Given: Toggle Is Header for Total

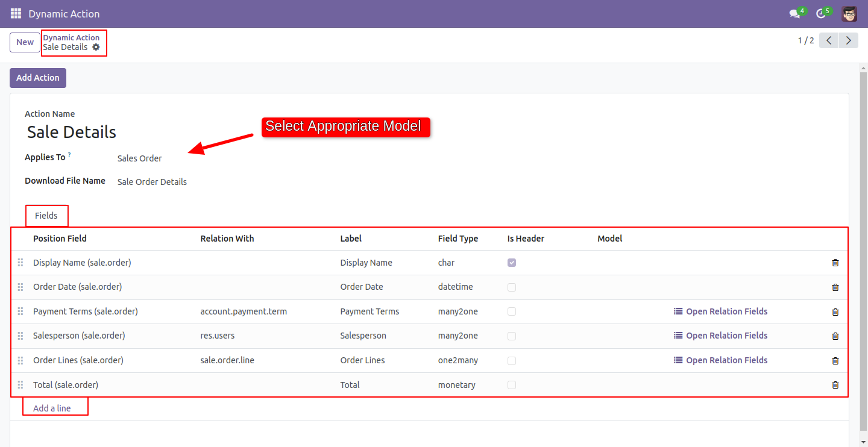Looking at the screenshot, I should click(x=512, y=385).
